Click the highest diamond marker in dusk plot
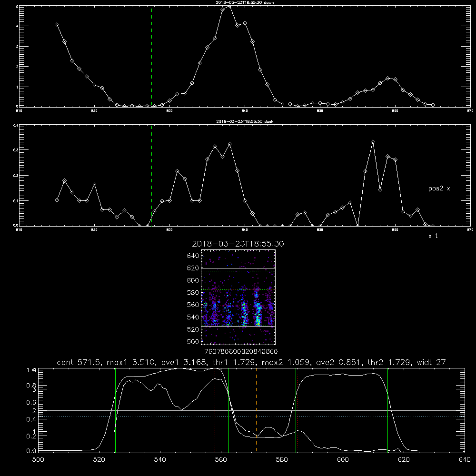 [373, 142]
